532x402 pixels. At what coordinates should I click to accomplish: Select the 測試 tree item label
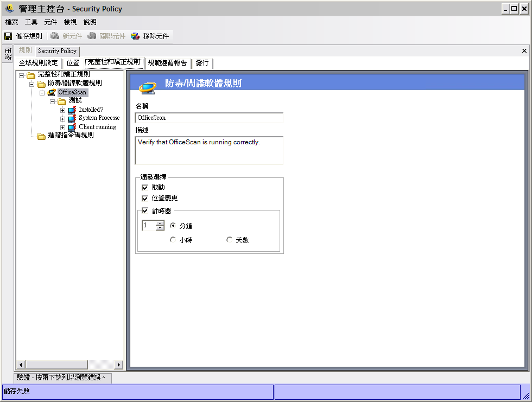point(75,101)
